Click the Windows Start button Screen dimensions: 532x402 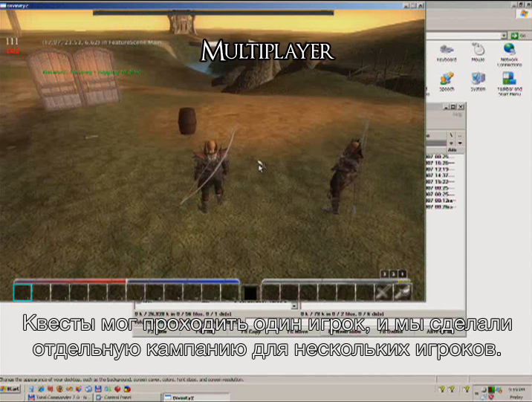10,389
